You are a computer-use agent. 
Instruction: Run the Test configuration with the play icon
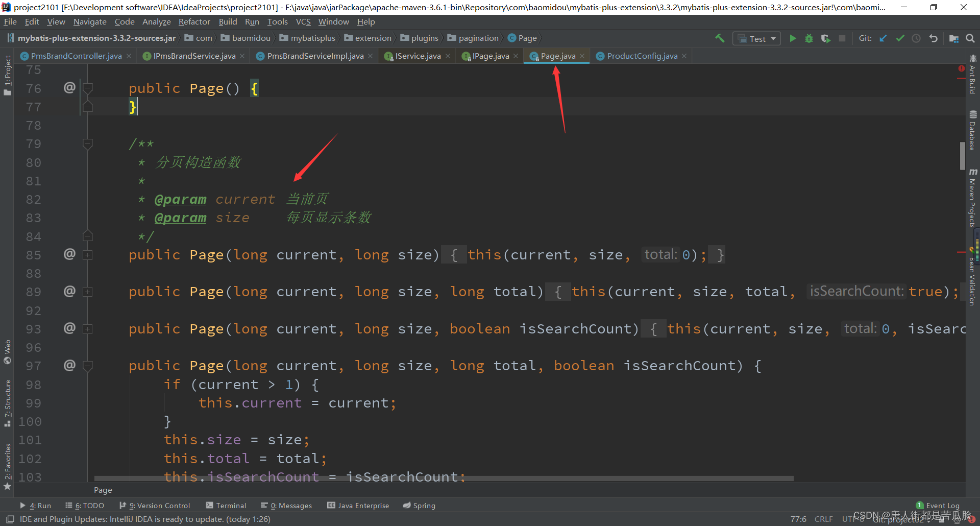pos(793,38)
